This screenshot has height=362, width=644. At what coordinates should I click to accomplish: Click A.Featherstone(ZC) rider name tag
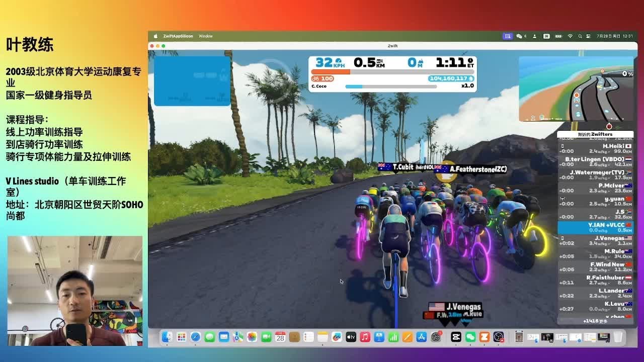pyautogui.click(x=471, y=169)
